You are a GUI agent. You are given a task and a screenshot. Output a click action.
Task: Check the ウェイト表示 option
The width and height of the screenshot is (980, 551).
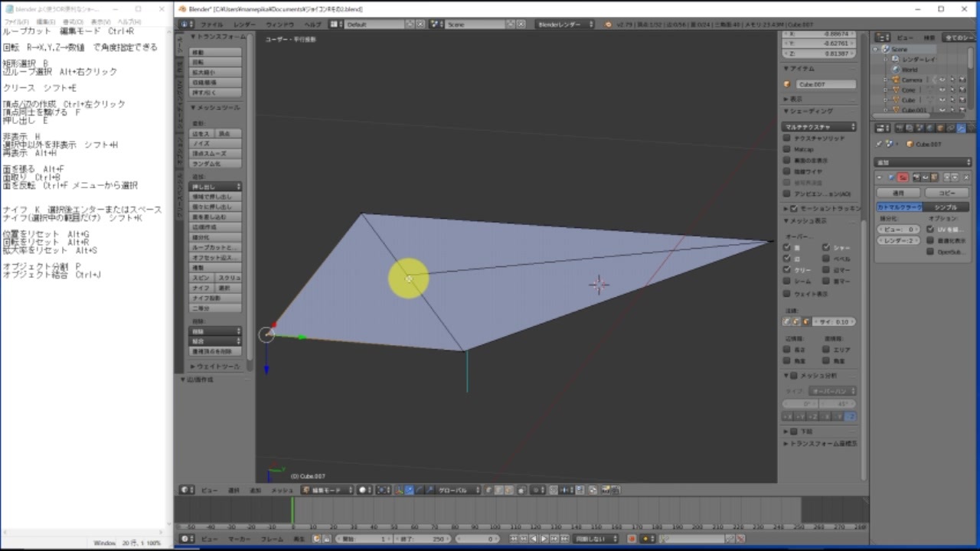tap(786, 294)
